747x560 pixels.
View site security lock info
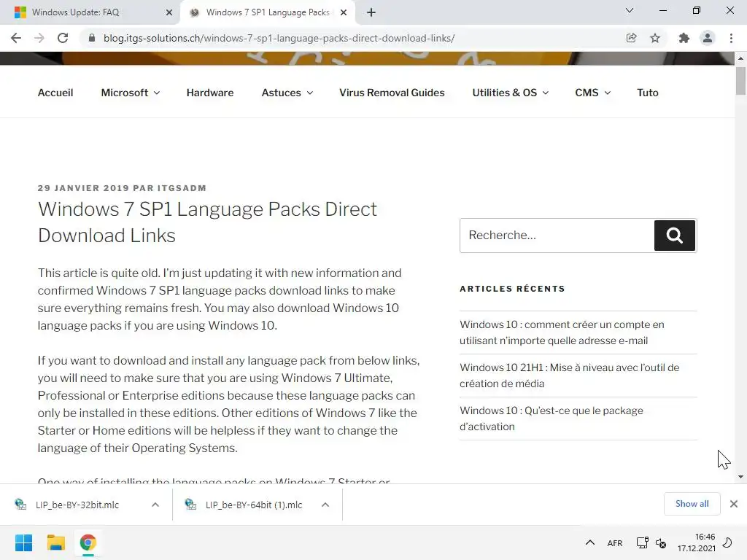coord(92,38)
